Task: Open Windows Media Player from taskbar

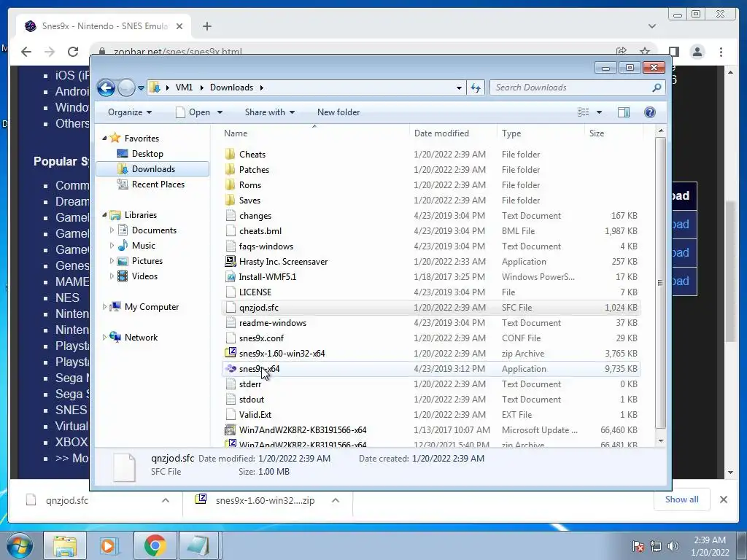Action: point(109,545)
